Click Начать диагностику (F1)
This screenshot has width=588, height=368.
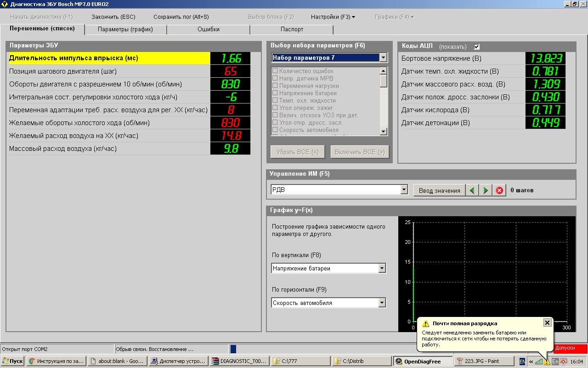(41, 17)
